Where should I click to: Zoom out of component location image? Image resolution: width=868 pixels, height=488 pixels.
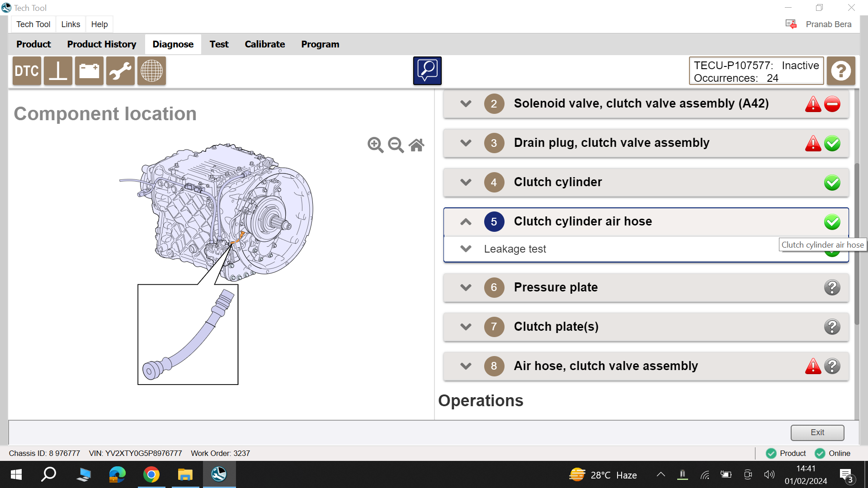pos(396,145)
